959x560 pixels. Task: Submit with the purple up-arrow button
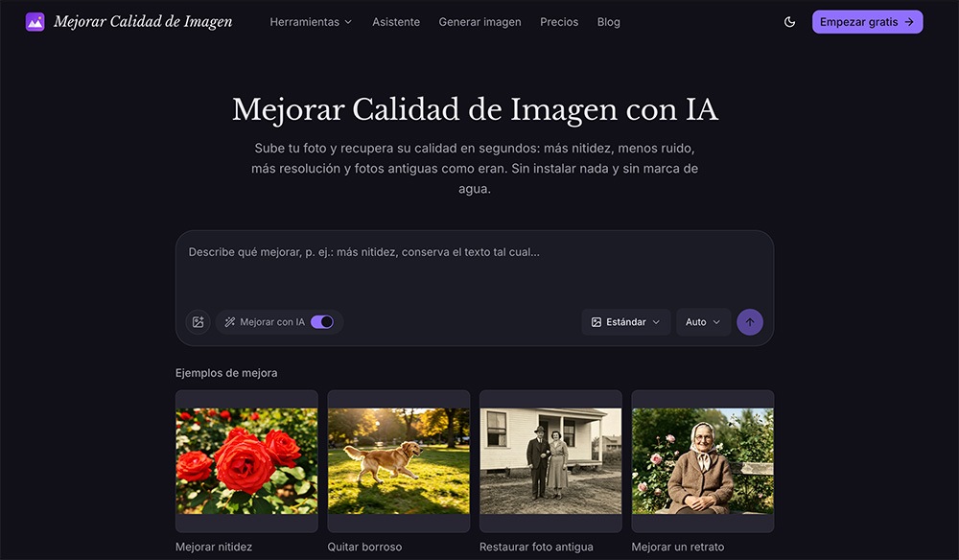pos(750,322)
